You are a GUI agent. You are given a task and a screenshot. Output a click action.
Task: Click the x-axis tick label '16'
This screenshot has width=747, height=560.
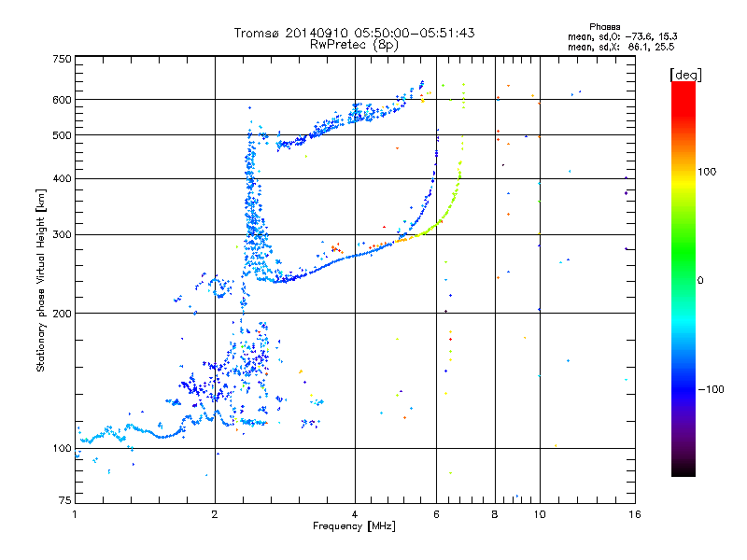(x=635, y=514)
